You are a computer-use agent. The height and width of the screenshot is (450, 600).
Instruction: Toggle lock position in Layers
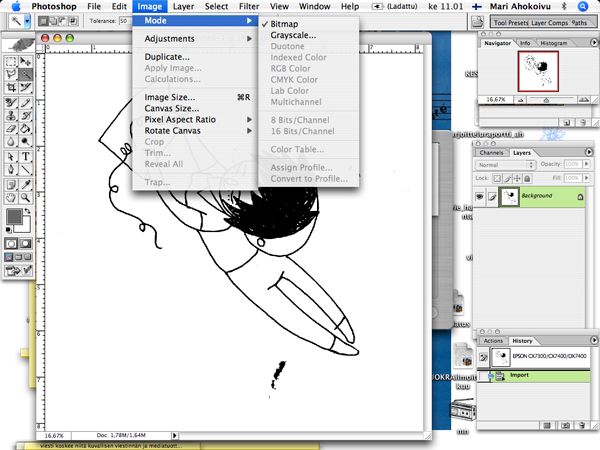point(517,178)
